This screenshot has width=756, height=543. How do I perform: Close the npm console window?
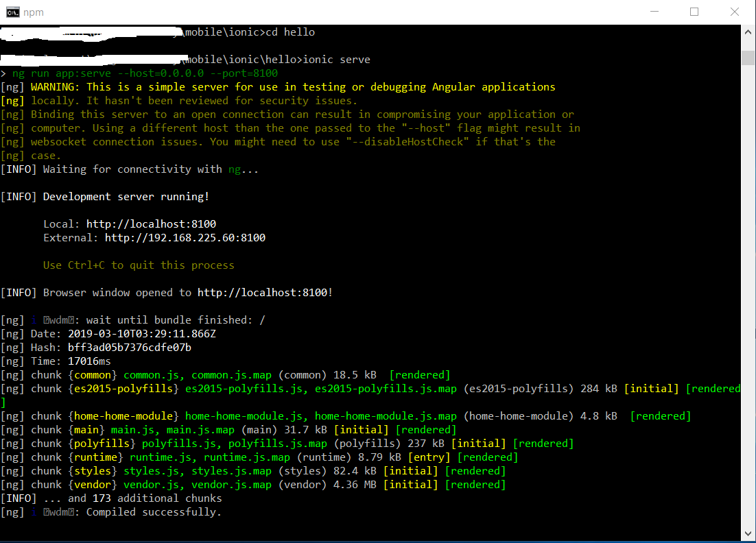coord(734,12)
